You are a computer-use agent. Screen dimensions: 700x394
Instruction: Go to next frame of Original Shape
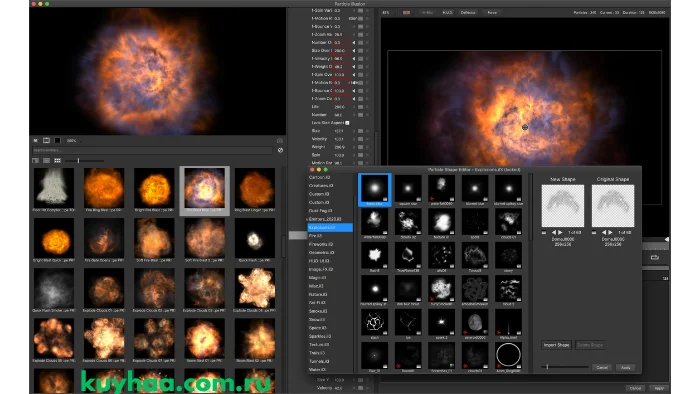(x=611, y=232)
